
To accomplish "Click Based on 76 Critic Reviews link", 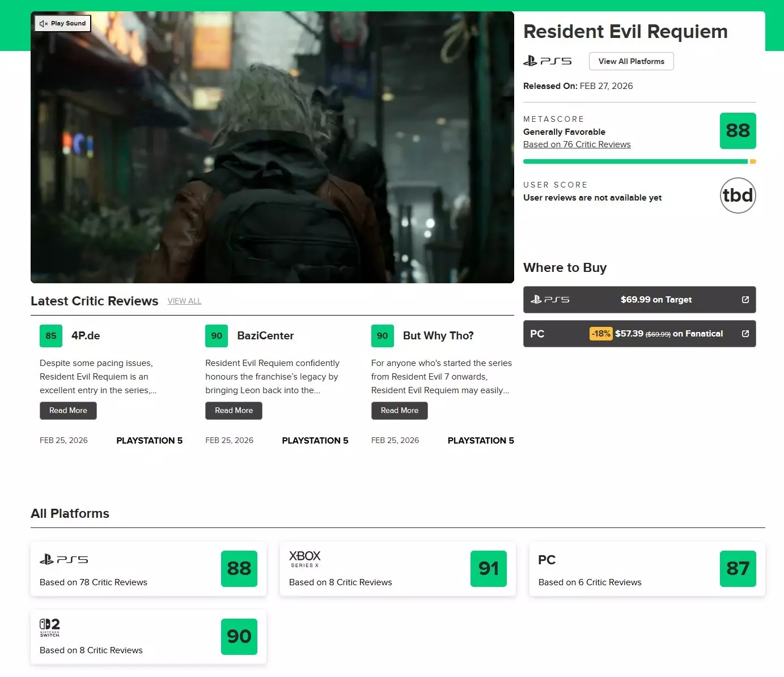I will click(x=577, y=144).
